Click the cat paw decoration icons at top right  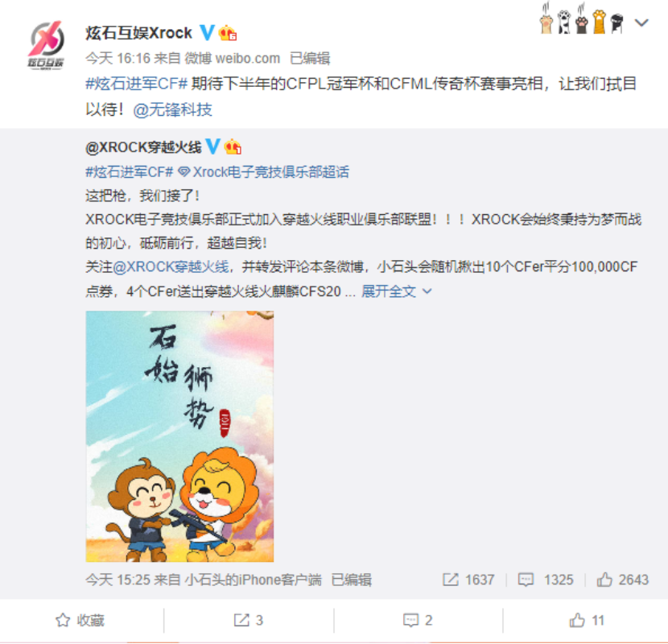point(582,19)
